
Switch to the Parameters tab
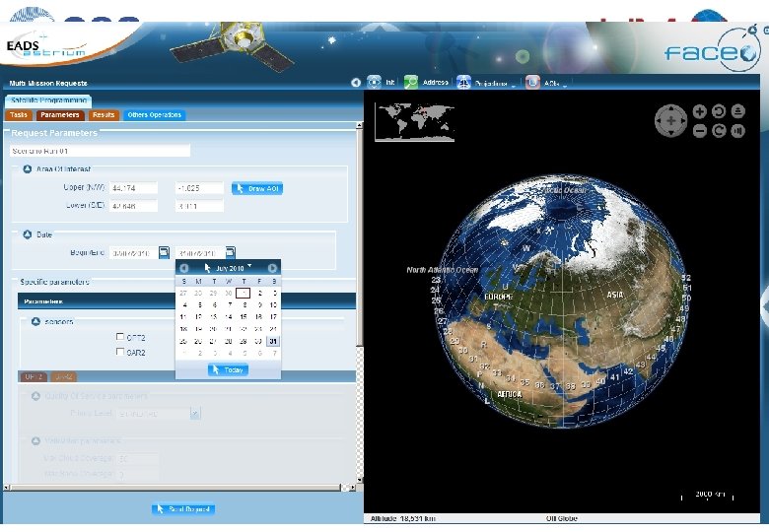60,114
